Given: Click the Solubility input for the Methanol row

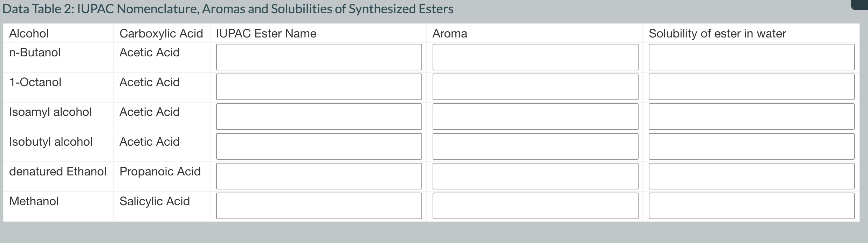Looking at the screenshot, I should pos(751,206).
